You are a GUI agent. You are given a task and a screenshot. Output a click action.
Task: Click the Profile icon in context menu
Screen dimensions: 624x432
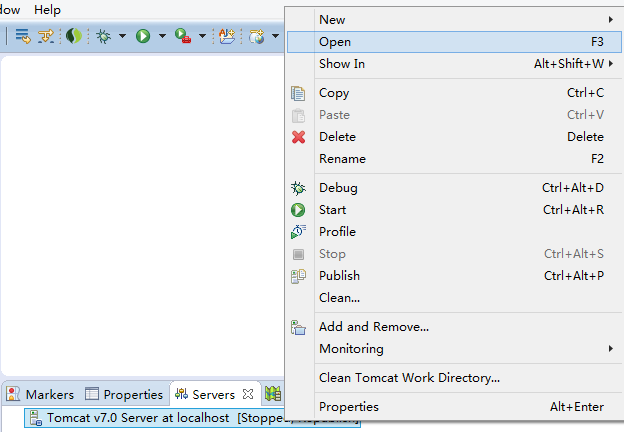(298, 232)
